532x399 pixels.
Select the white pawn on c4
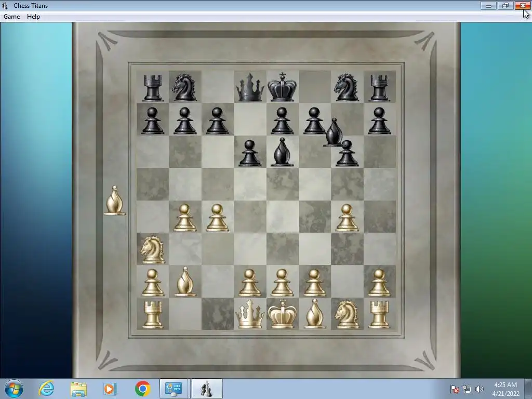click(x=217, y=218)
